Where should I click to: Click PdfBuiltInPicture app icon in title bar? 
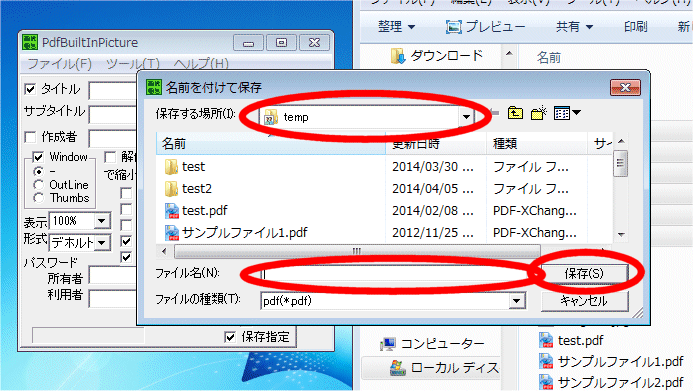(x=30, y=42)
